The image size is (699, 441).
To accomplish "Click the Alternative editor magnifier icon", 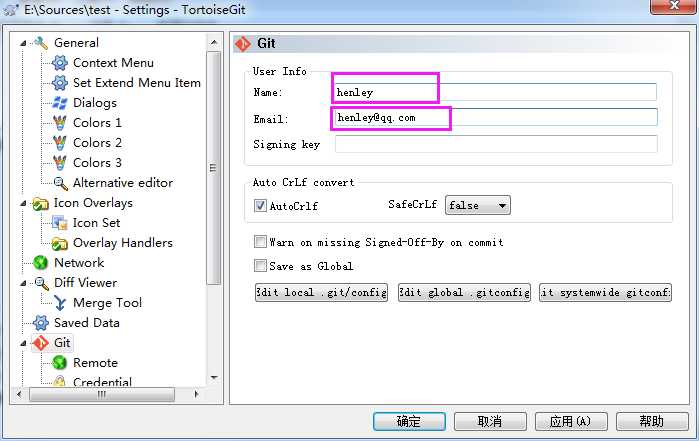I will coord(60,183).
